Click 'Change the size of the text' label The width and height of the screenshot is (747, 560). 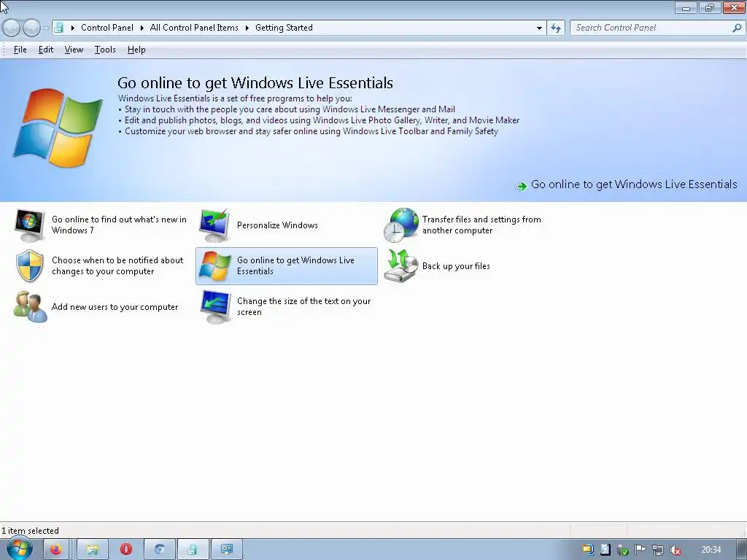pos(303,307)
